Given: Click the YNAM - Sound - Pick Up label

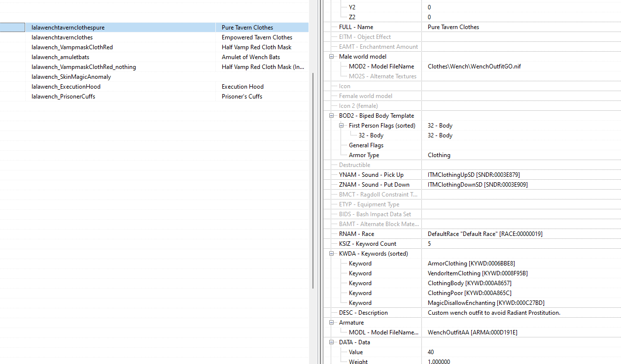Looking at the screenshot, I should click(371, 175).
